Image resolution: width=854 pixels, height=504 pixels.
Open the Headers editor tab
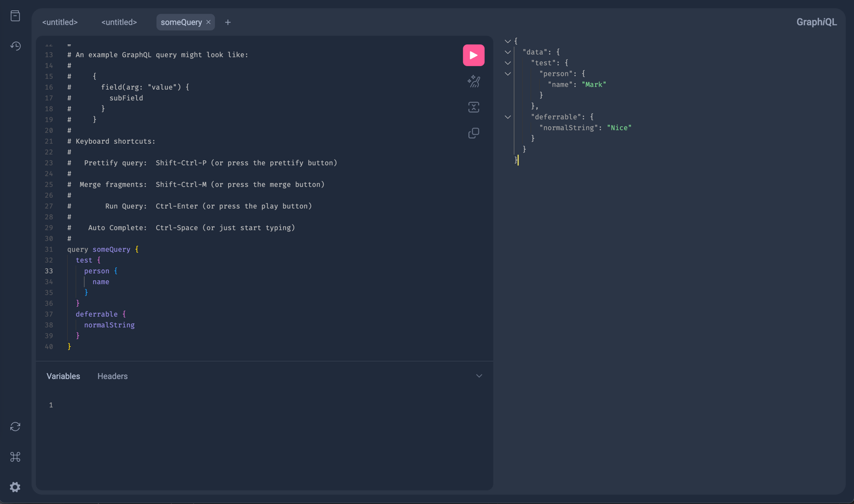(113, 376)
